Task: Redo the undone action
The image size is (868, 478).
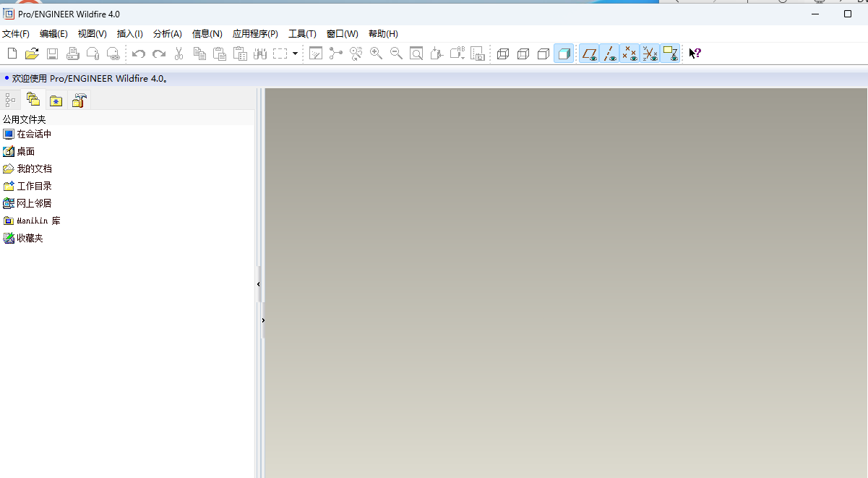Action: pos(159,54)
